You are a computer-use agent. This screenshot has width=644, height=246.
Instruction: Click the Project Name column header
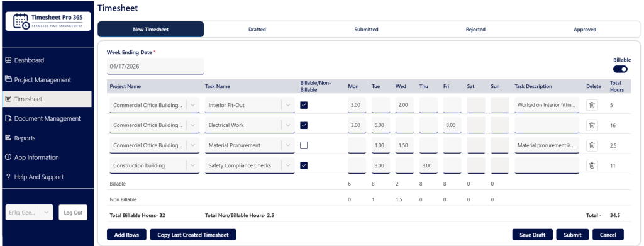point(125,86)
